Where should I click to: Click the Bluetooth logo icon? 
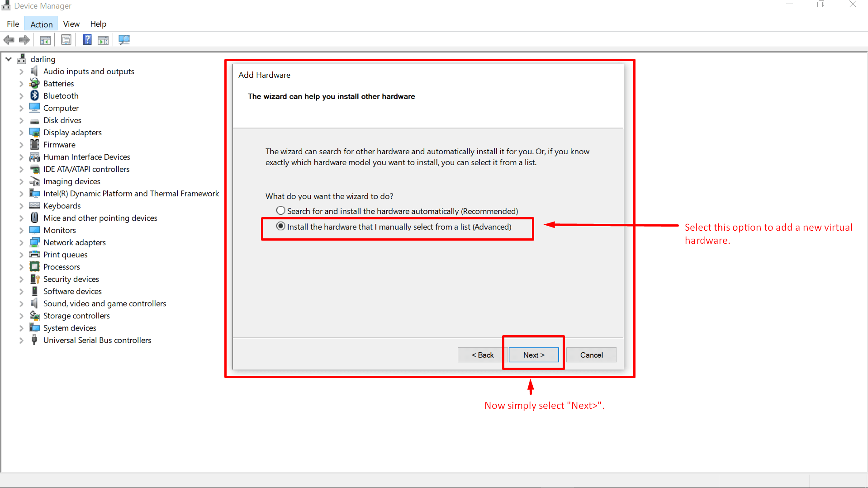(x=34, y=95)
